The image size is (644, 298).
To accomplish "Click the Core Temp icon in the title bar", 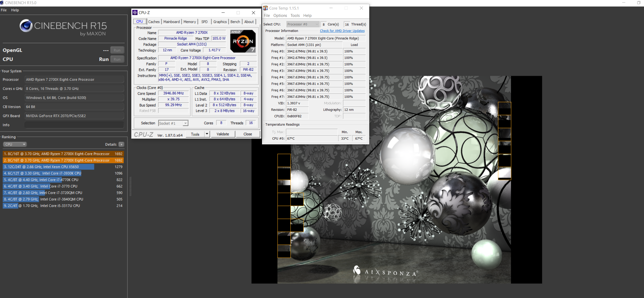I will (x=265, y=8).
